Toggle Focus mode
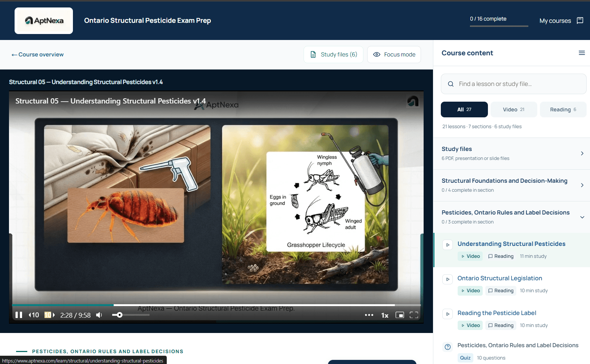This screenshot has height=364, width=590. coord(394,55)
